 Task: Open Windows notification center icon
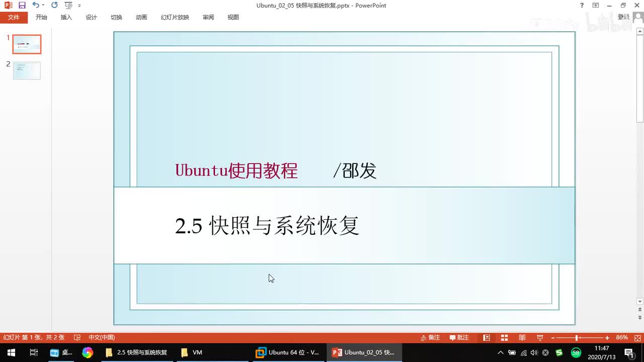point(629,352)
